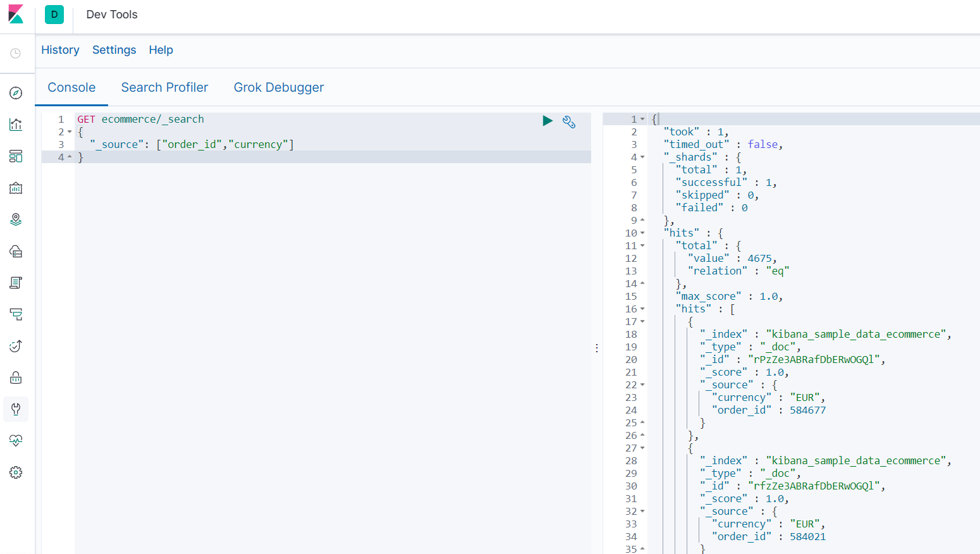The width and height of the screenshot is (980, 554).
Task: Click "max_score" : 1.0 line
Action: coord(730,296)
